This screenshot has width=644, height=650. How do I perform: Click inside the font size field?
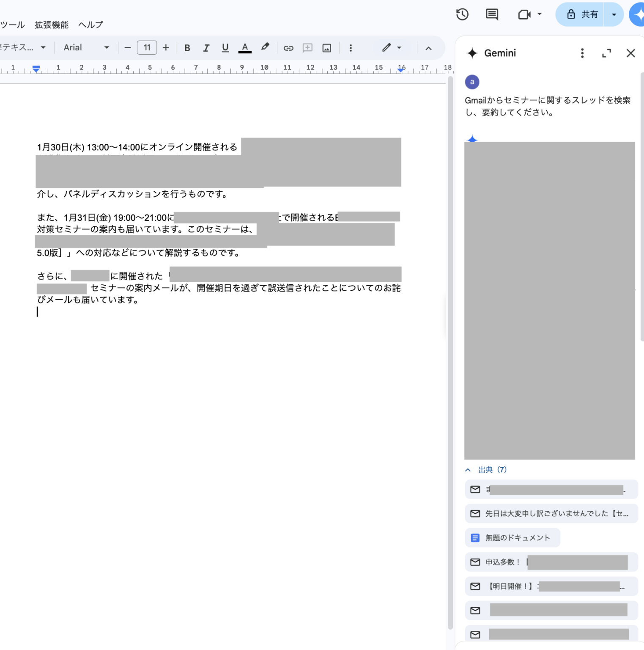point(147,47)
